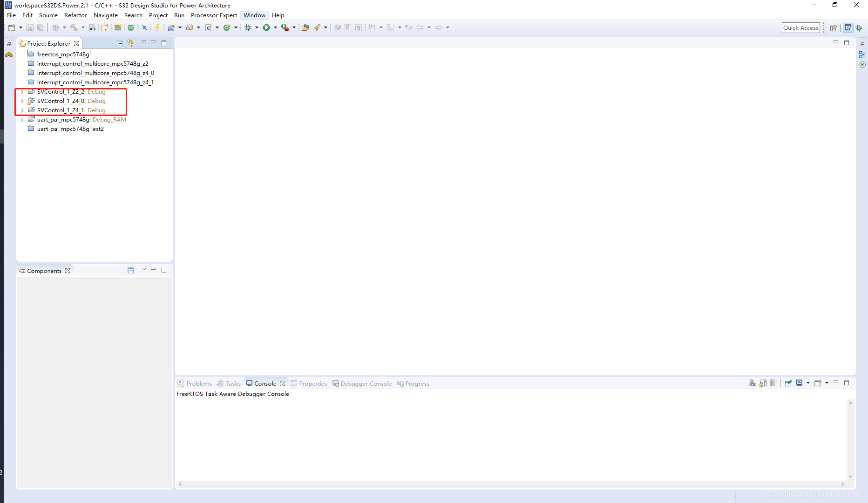
Task: Expand the SVControl_1_Z4_1 project
Action: [22, 110]
